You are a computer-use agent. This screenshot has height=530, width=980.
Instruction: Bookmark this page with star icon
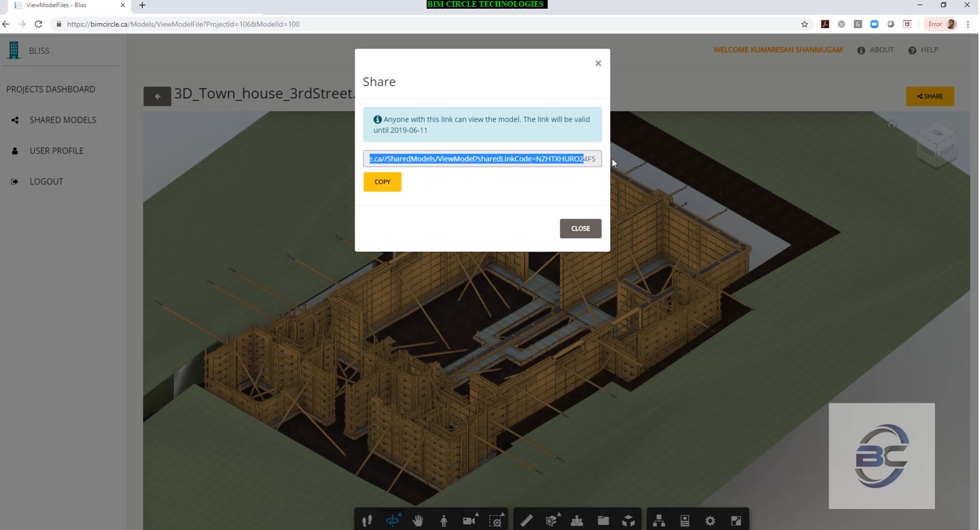(804, 24)
